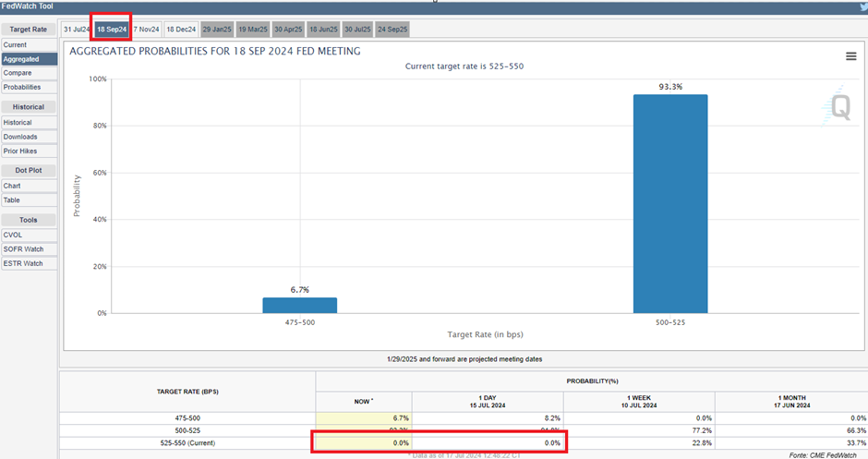Select the 31 Jul24 meeting tab
Image resolution: width=868 pixels, height=459 pixels.
pyautogui.click(x=75, y=30)
